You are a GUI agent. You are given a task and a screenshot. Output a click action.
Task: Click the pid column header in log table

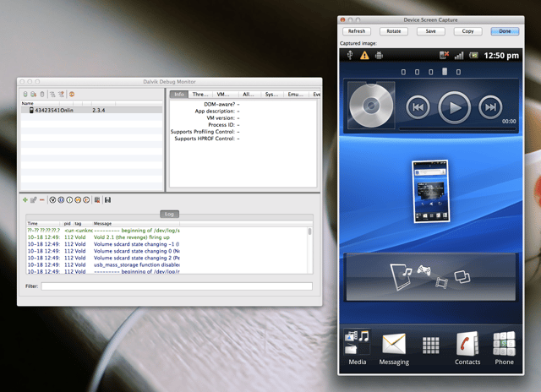click(x=68, y=223)
